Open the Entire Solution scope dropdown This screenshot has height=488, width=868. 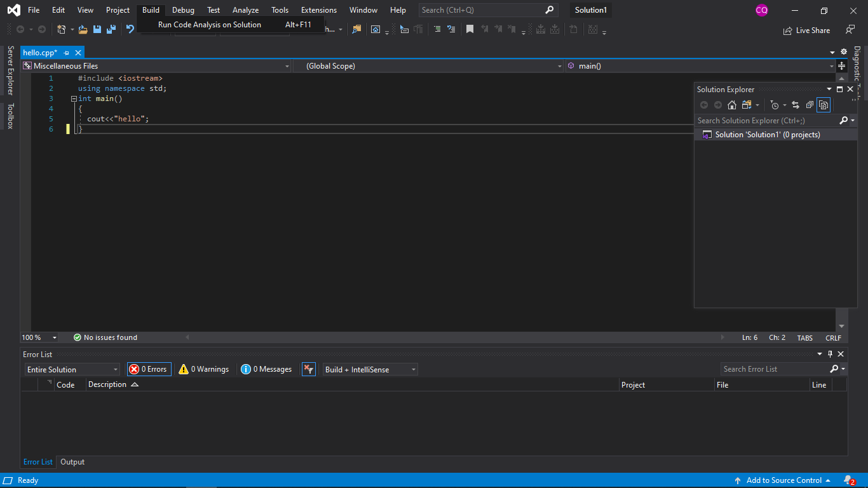coord(72,370)
